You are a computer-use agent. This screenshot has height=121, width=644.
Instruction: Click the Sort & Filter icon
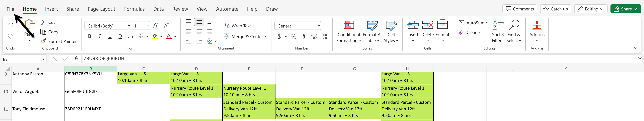[498, 25]
